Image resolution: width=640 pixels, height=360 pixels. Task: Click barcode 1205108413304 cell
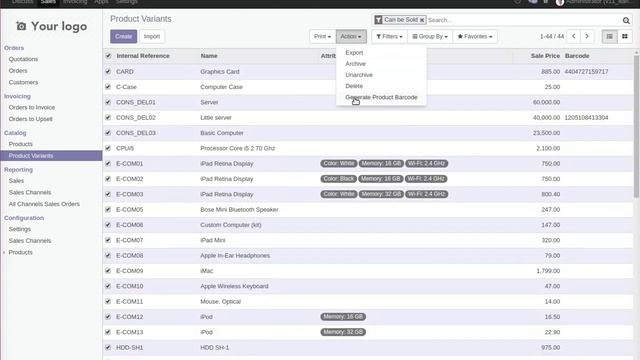pos(586,118)
